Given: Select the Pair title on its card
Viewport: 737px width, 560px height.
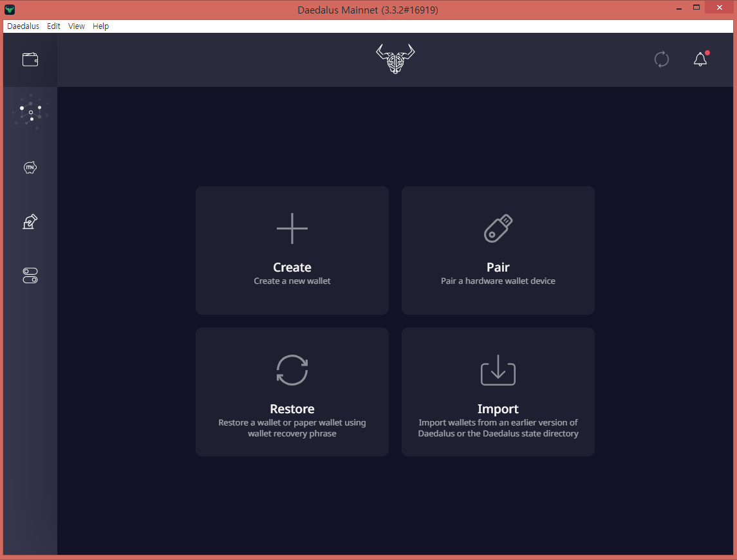Looking at the screenshot, I should pos(498,267).
